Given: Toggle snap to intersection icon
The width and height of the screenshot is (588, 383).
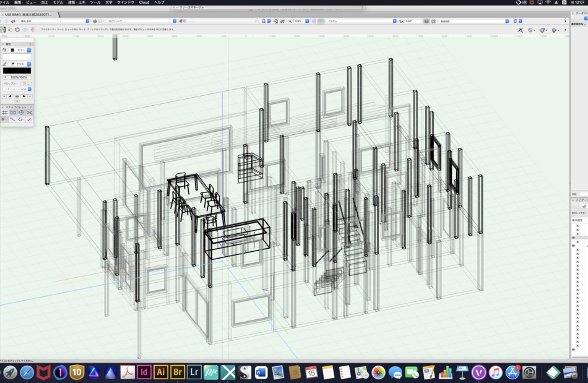Looking at the screenshot, I should [x=29, y=113].
